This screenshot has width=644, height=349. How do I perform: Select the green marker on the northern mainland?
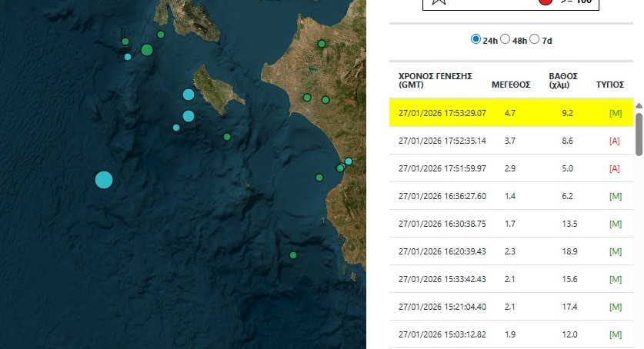coord(322,44)
